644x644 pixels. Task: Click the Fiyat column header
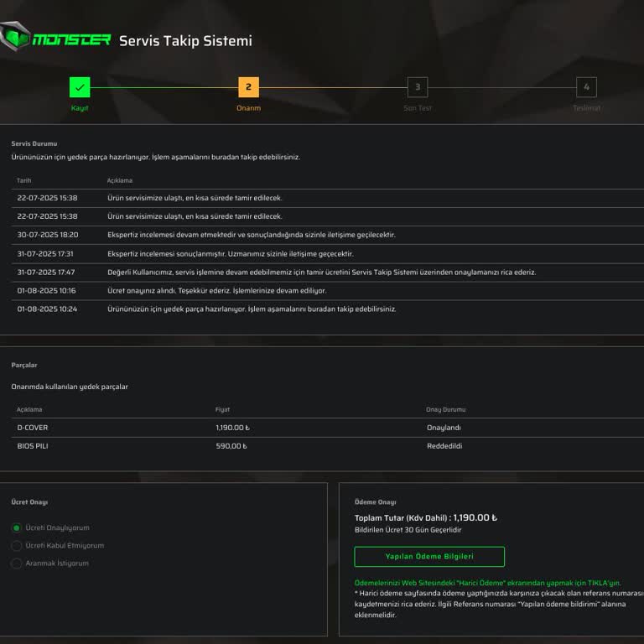click(x=222, y=409)
